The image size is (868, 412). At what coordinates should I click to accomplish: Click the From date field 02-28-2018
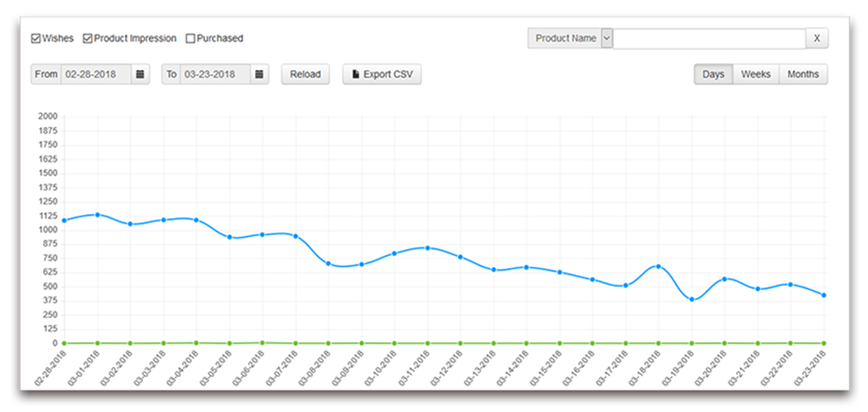click(x=96, y=74)
